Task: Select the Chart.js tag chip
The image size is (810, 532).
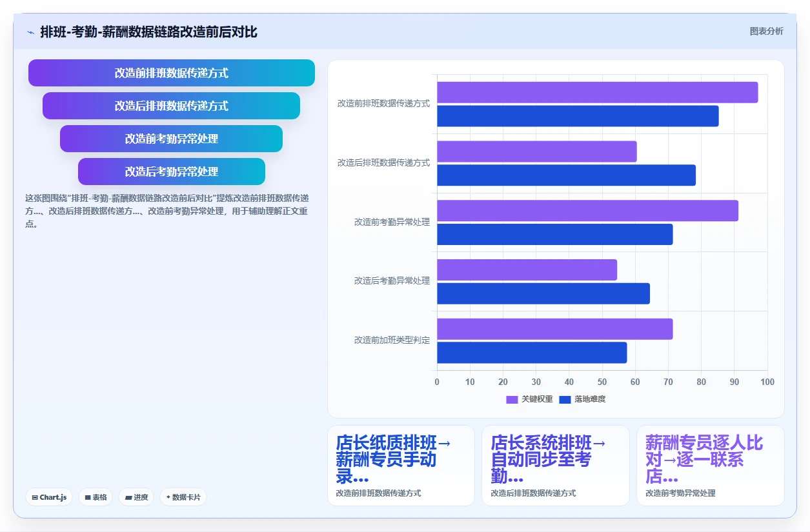Action: tap(49, 497)
